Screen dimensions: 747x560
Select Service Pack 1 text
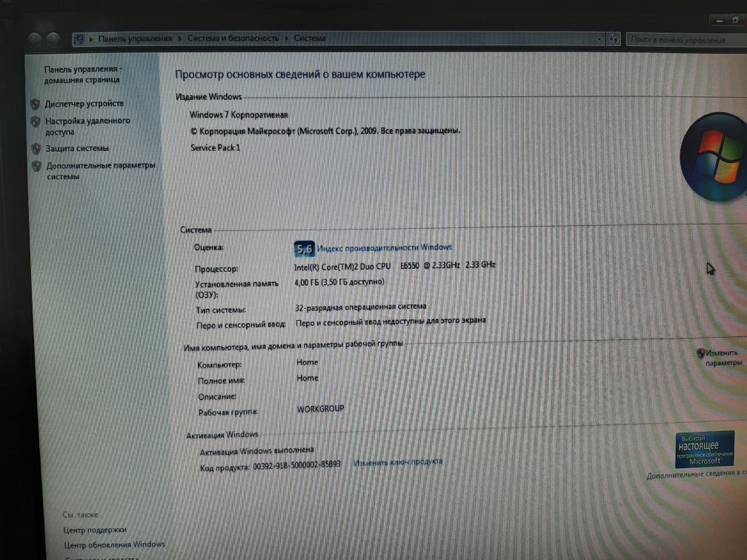tap(216, 147)
